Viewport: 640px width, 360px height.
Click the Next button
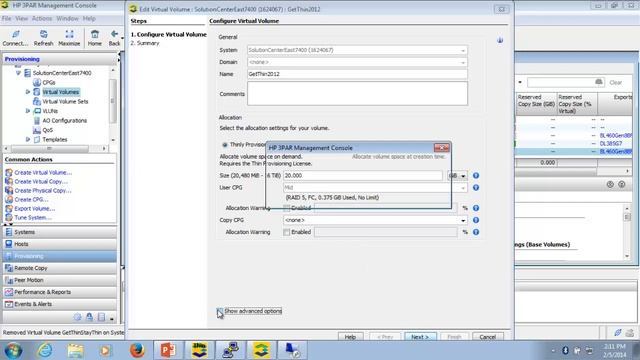click(420, 337)
